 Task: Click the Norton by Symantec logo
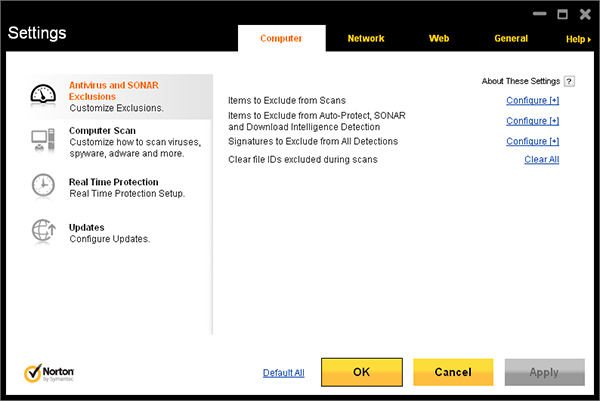[x=49, y=373]
